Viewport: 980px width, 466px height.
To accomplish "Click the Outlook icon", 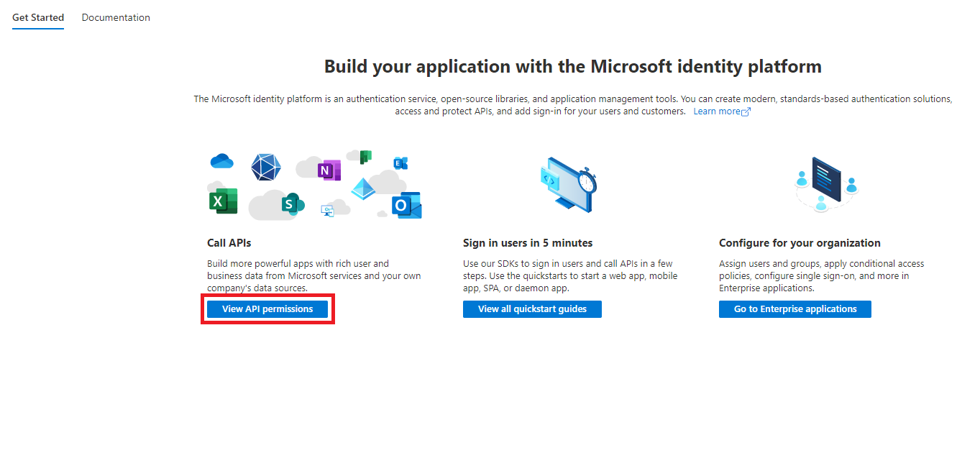I will tap(401, 205).
